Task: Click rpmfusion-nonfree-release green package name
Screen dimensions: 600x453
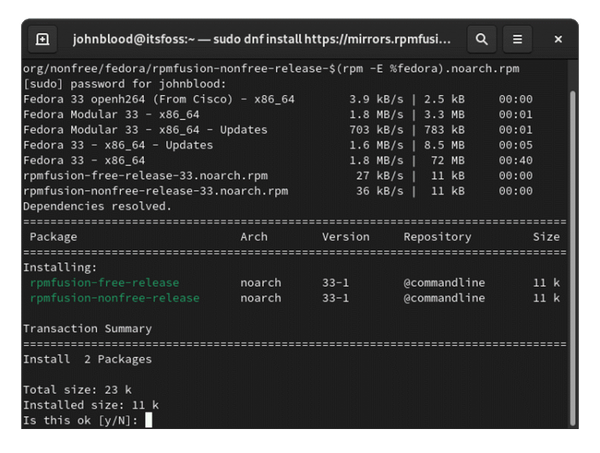Action: pyautogui.click(x=115, y=298)
